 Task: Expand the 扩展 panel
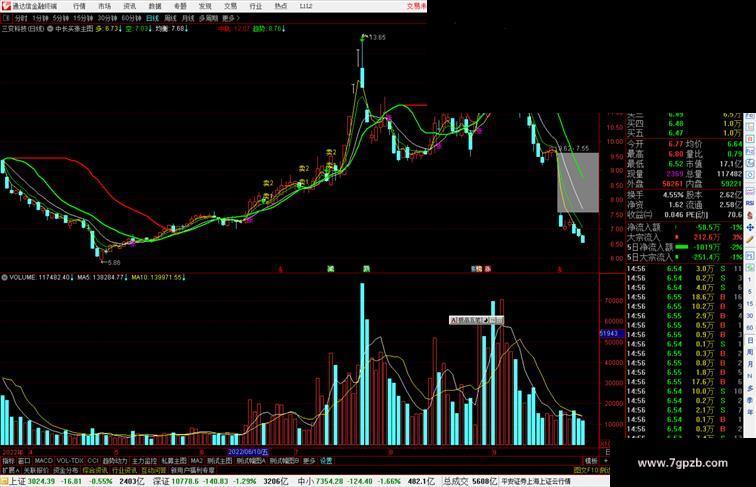click(x=10, y=470)
